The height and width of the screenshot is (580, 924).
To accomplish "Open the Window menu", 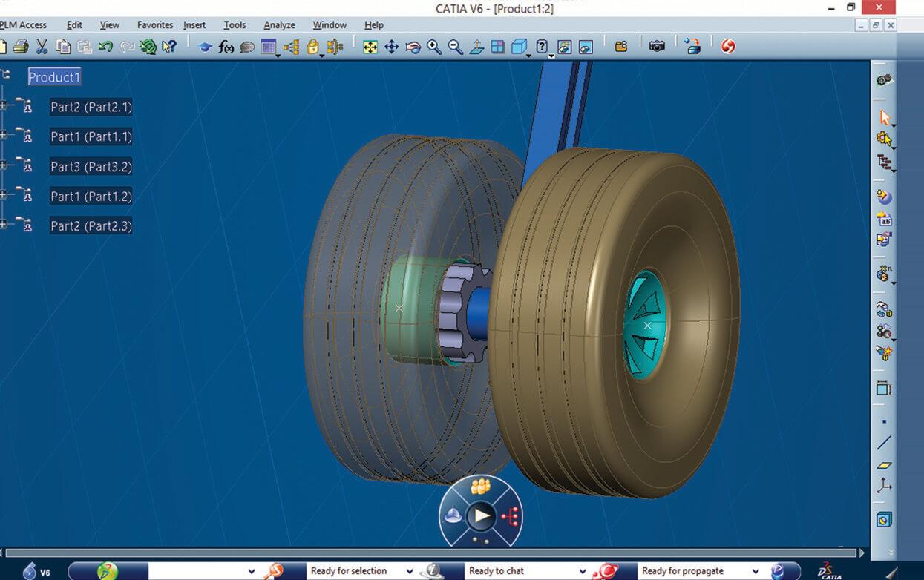I will [330, 25].
